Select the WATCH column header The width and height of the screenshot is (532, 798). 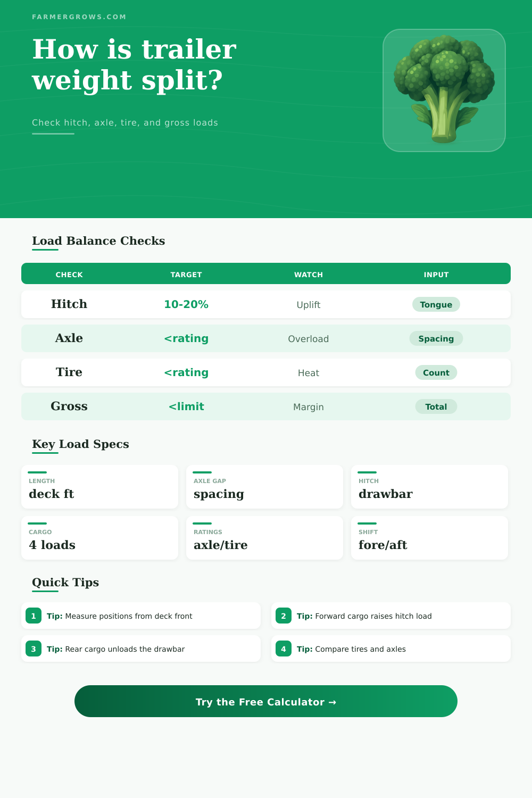[309, 275]
